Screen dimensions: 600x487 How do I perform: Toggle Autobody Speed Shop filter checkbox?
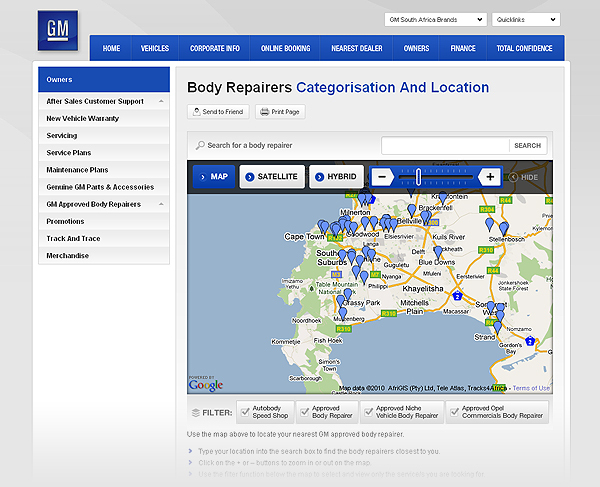245,412
